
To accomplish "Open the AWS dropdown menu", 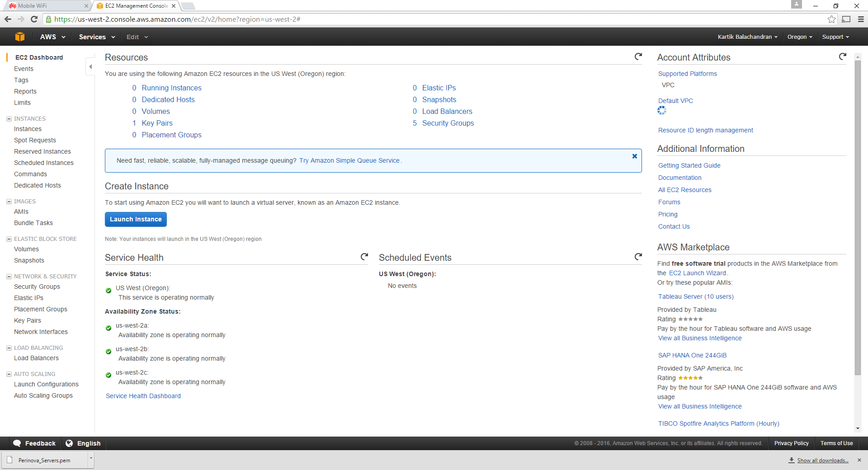I will (52, 37).
